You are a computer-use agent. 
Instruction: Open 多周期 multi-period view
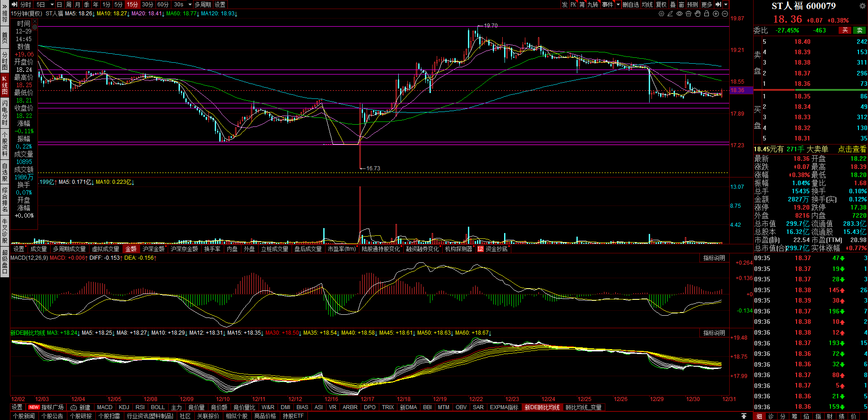203,5
